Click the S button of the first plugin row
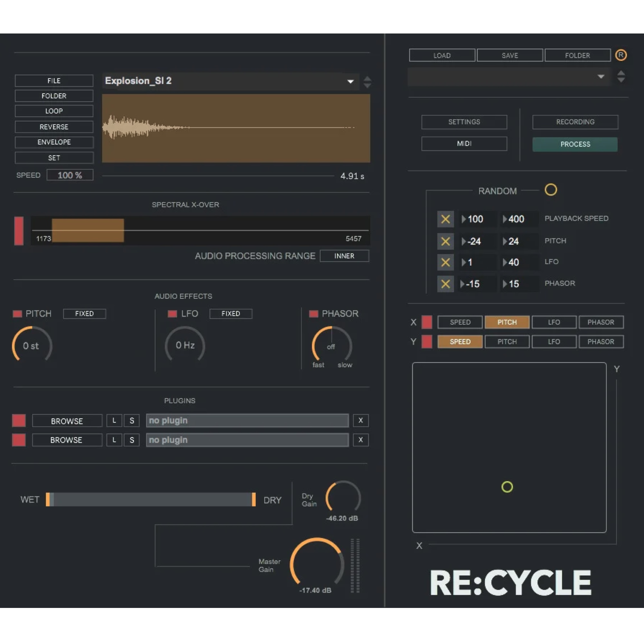The image size is (644, 644). coord(132,420)
